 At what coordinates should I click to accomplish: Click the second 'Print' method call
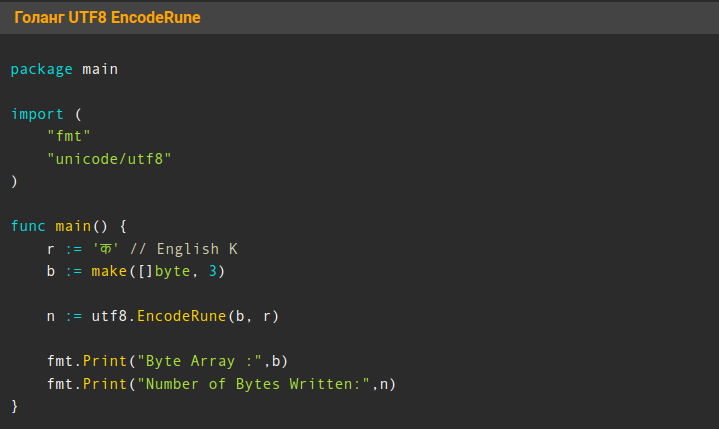click(x=104, y=384)
